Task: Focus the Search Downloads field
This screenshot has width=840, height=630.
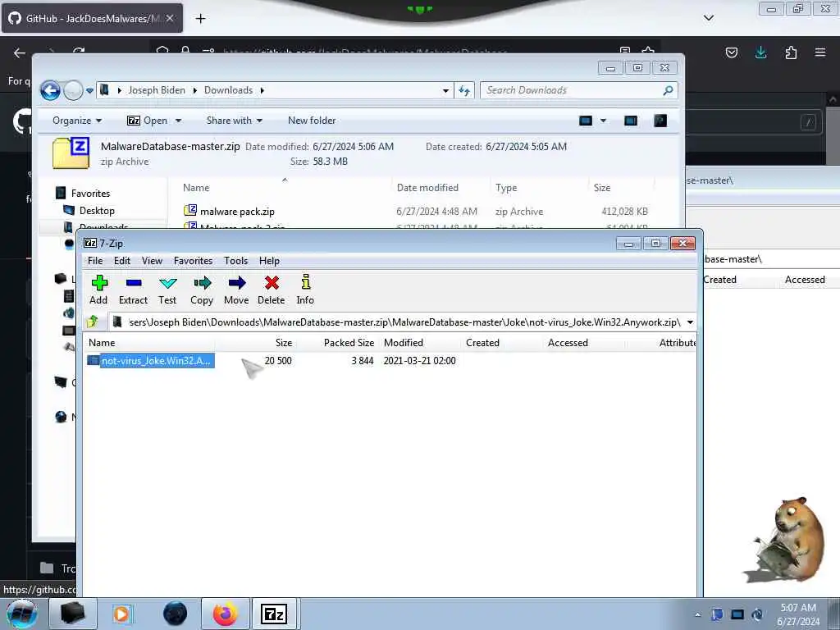Action: coord(578,90)
